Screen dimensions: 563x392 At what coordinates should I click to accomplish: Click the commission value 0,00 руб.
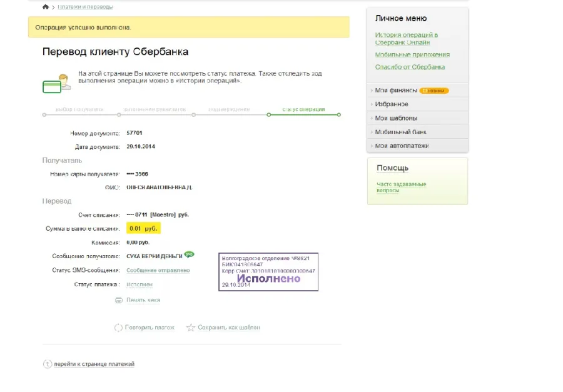point(138,243)
